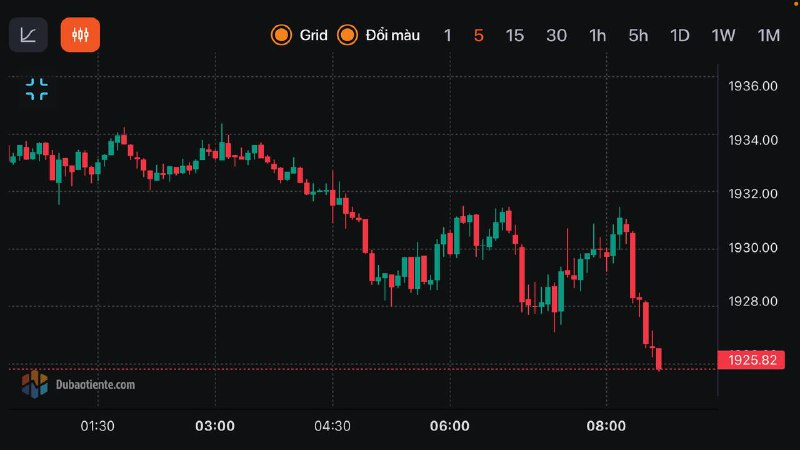Click the 03:00 time axis marker

coord(215,426)
